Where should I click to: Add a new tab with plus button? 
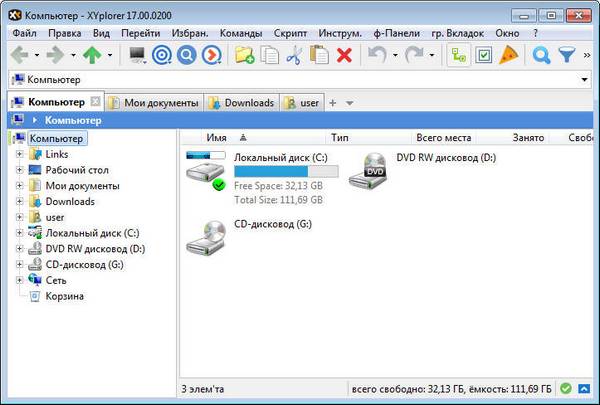pyautogui.click(x=333, y=103)
